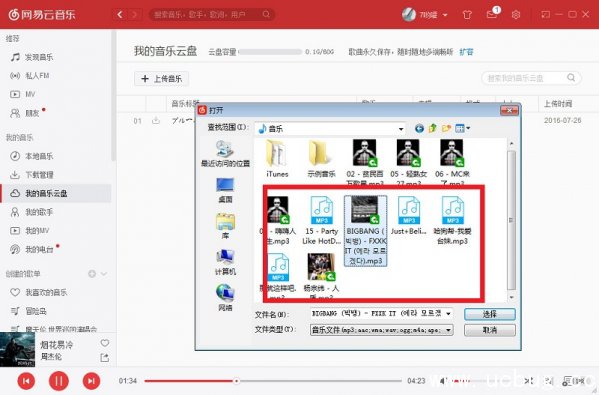Share current song with share icon
Screen dimensions: 599x395
coord(105,358)
